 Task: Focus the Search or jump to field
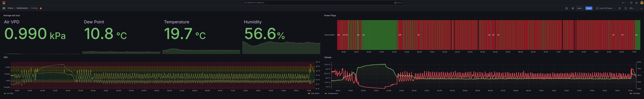pyautogui.click(x=323, y=3)
